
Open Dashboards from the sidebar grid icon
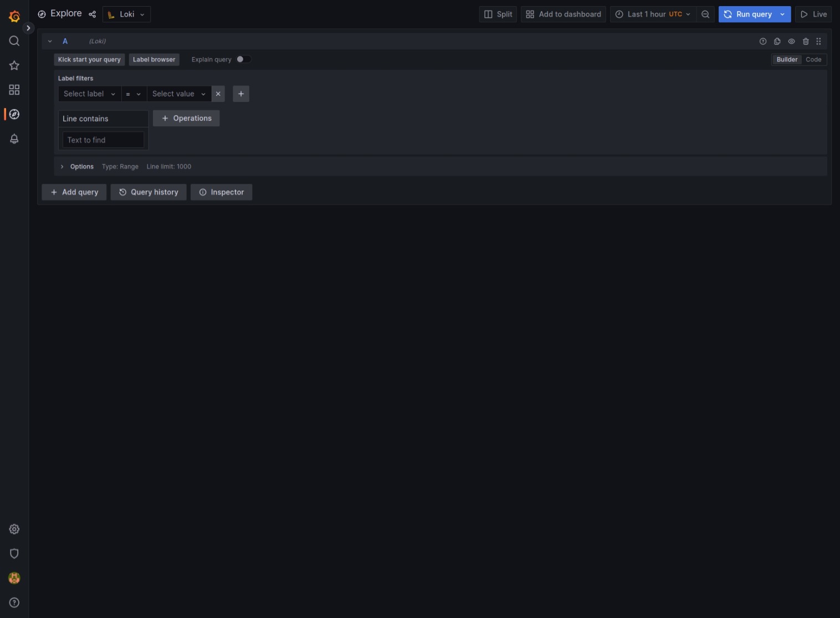click(14, 90)
